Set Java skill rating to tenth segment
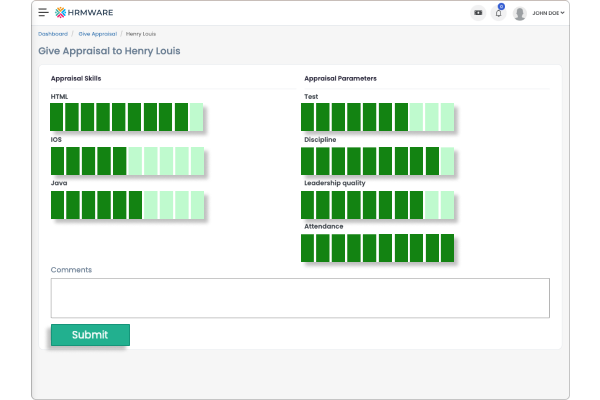 197,205
